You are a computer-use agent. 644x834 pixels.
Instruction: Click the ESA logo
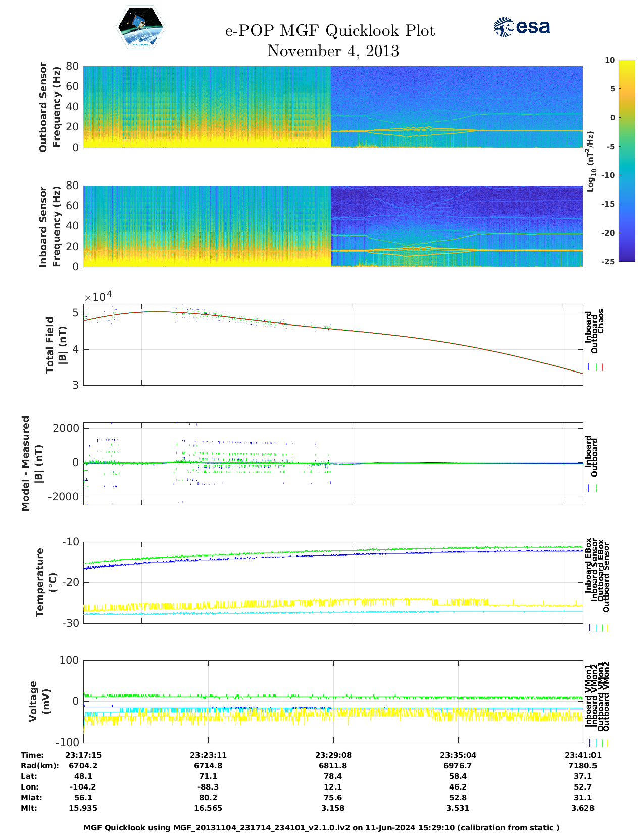tap(522, 27)
